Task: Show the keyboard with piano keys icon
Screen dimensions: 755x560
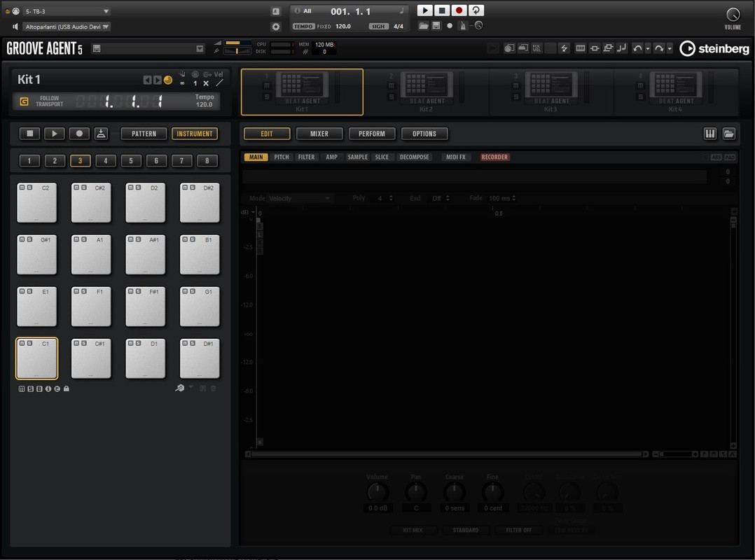Action: [x=709, y=134]
